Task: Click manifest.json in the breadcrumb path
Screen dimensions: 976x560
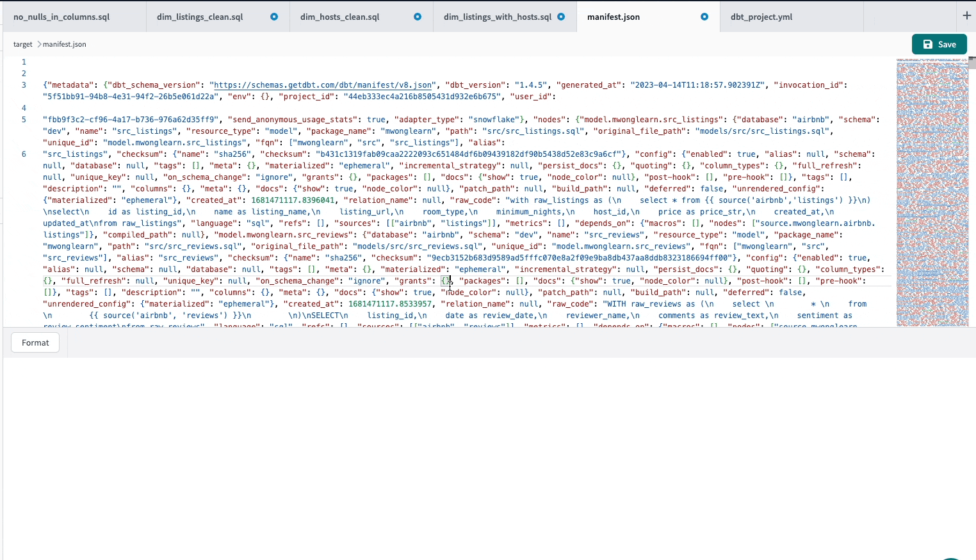Action: coord(64,44)
